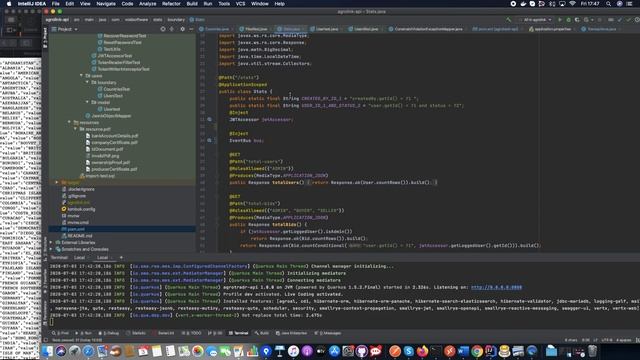
Task: Expand External Libraries
Action: pos(51,242)
